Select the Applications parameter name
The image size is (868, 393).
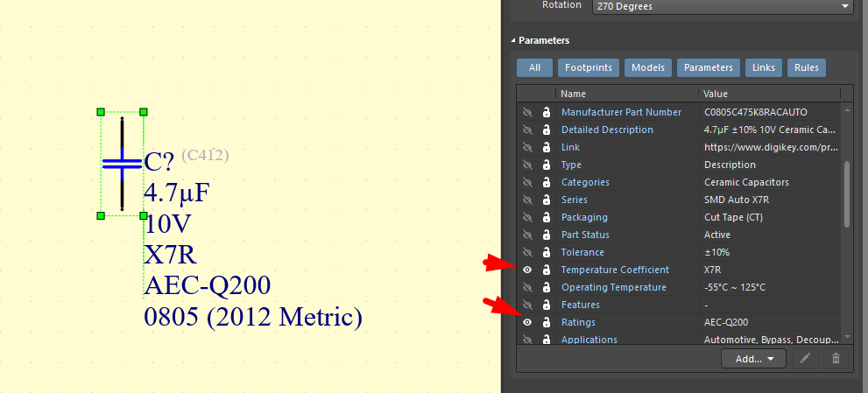(589, 340)
